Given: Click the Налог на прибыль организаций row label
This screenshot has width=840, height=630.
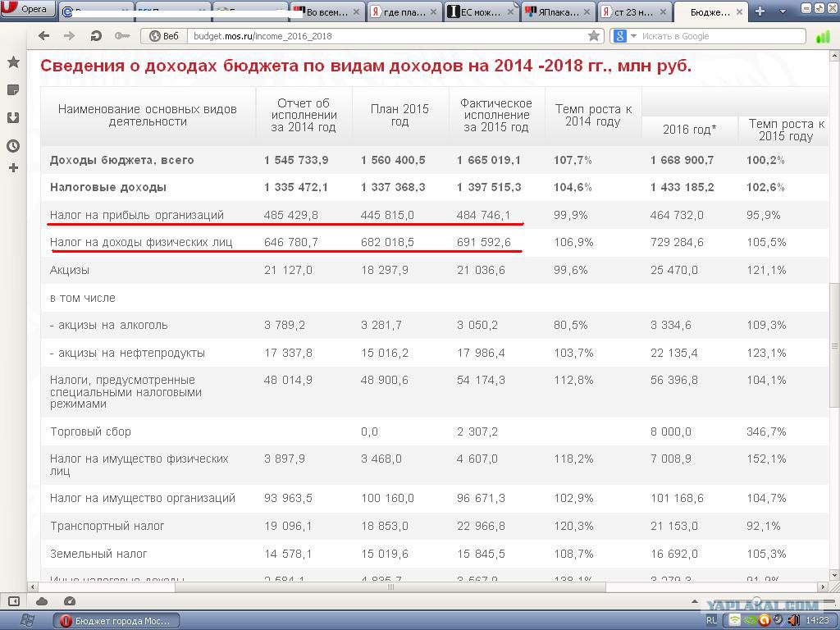Looking at the screenshot, I should [137, 216].
